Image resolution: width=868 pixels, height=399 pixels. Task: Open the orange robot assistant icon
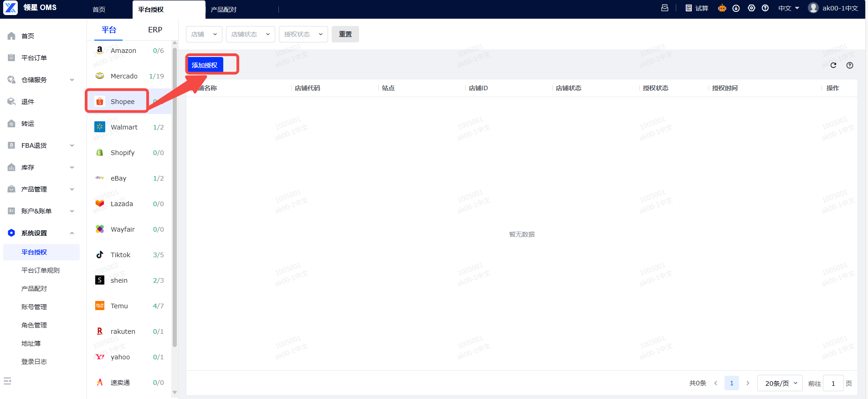coord(722,8)
